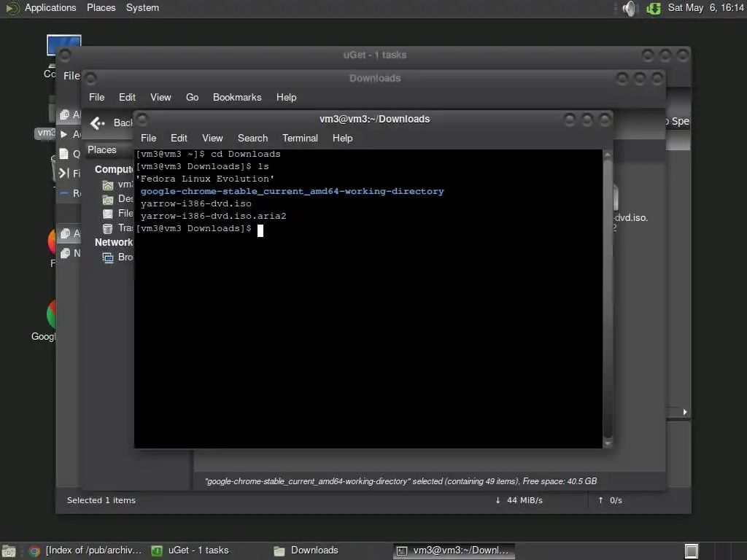Screen dimensions: 747x560
Task: Switch to Chrome 'Index of /pub/archiv...' taskbar item
Action: pyautogui.click(x=86, y=551)
